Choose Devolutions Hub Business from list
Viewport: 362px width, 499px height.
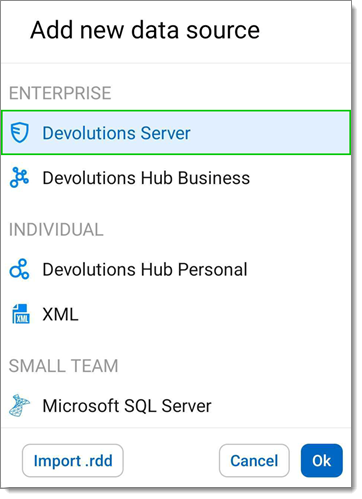pyautogui.click(x=176, y=178)
